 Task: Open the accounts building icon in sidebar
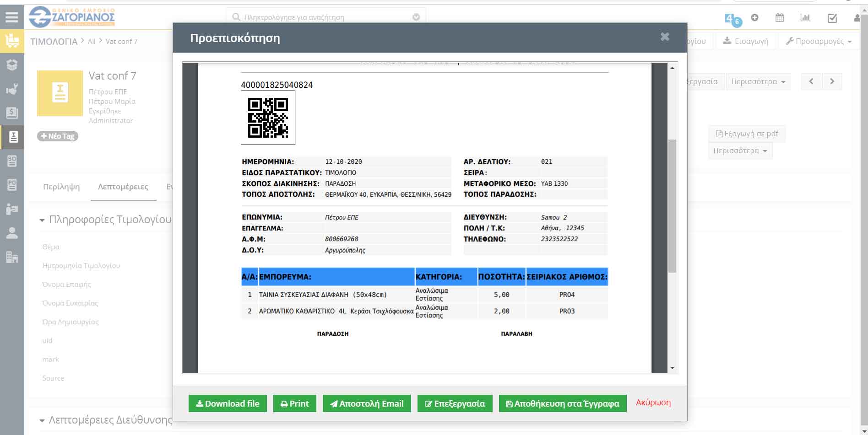point(12,257)
